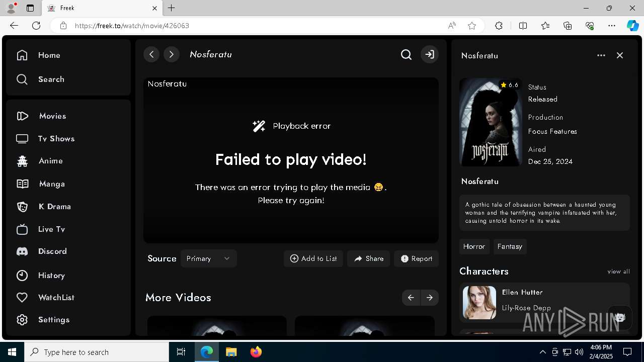Open the Read aloud icon in the address bar
The width and height of the screenshot is (644, 362).
click(452, 26)
